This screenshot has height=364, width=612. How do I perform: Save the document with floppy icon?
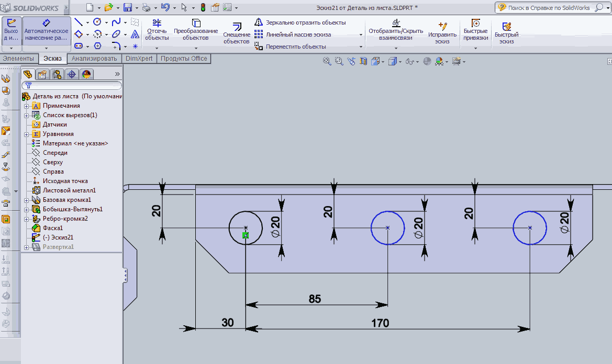pos(128,7)
